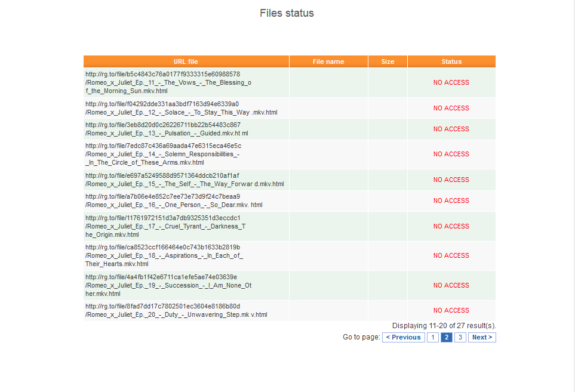This screenshot has width=575, height=392.
Task: Click the Go to page label
Action: tap(361, 337)
